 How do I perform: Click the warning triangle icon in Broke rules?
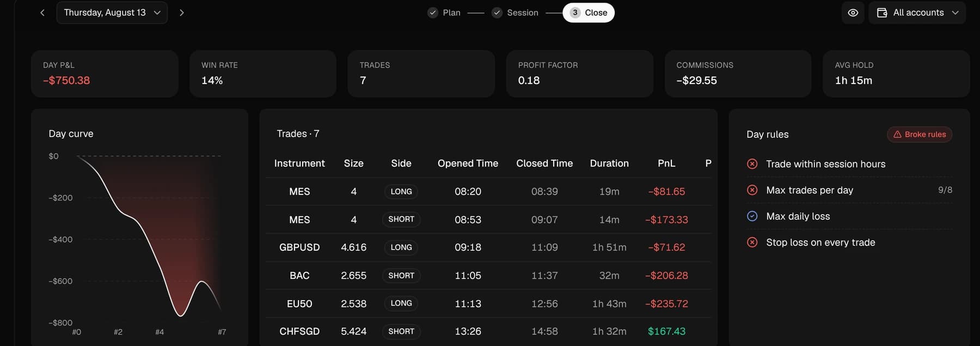(x=897, y=135)
